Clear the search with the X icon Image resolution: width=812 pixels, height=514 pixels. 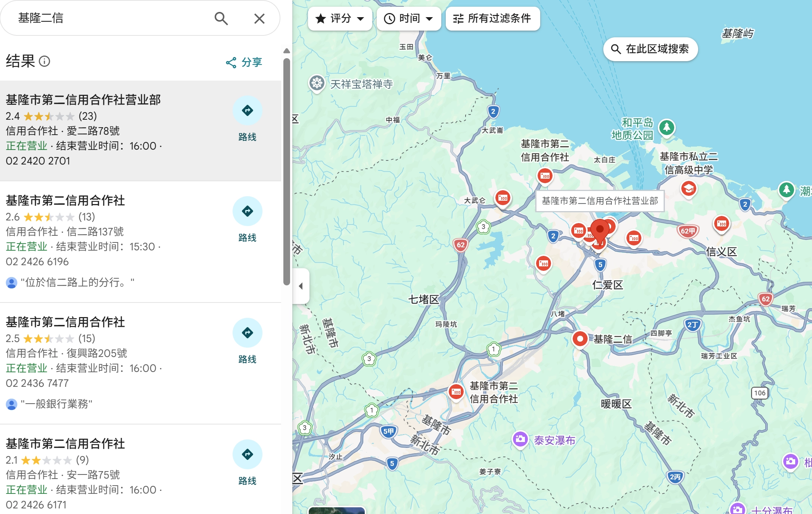point(259,18)
